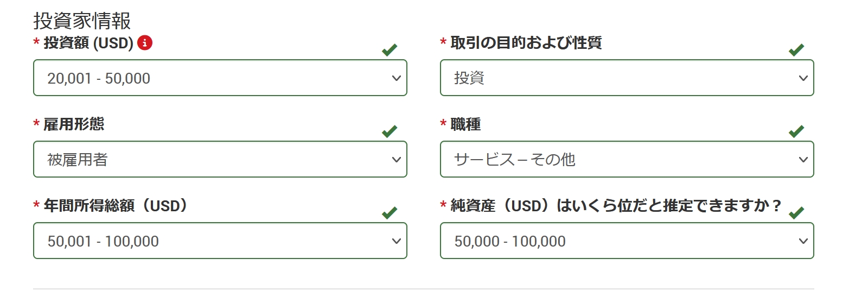Open the 職種 dropdown showing サービス－その他
Image resolution: width=868 pixels, height=290 pixels.
point(627,159)
